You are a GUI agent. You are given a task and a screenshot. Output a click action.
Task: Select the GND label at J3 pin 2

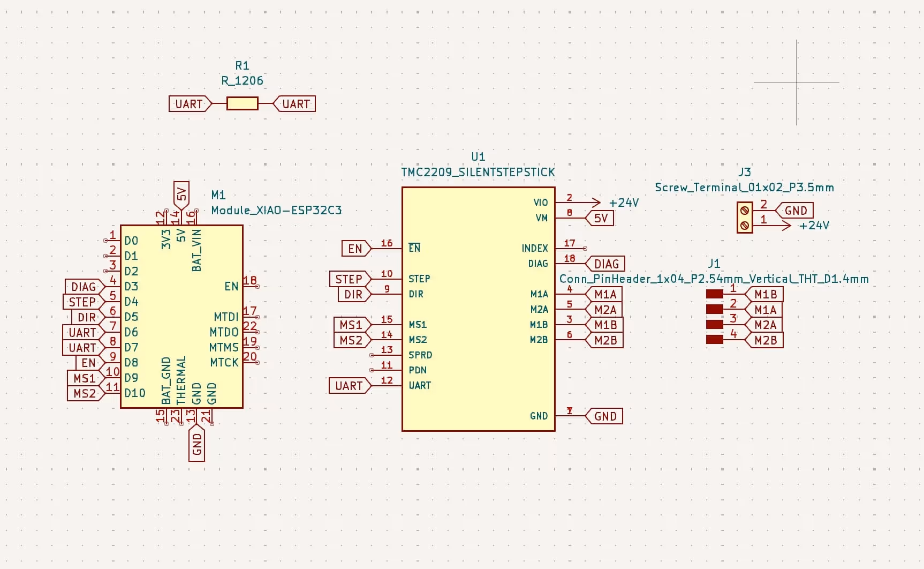tap(795, 211)
